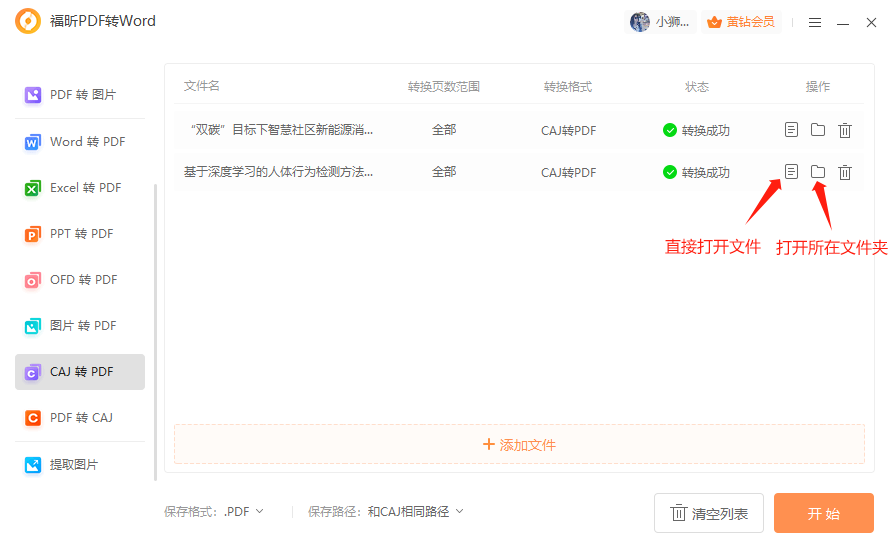Select OFD 转 PDF sidebar item
893x550 pixels.
pos(80,280)
